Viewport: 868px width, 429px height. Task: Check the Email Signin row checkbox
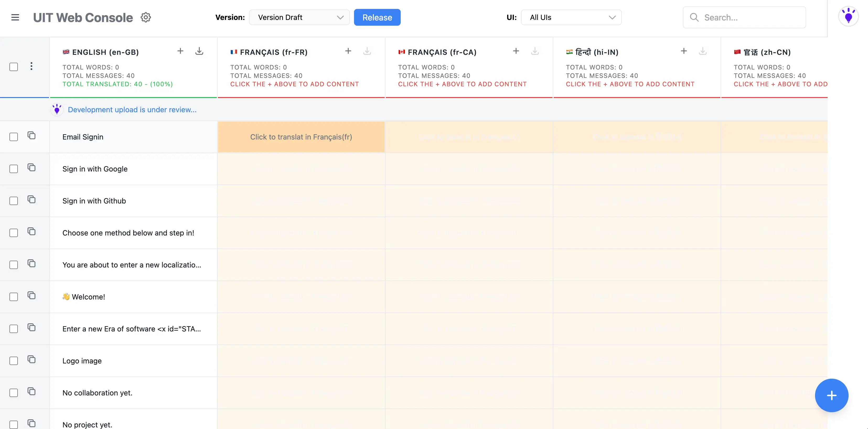click(13, 137)
